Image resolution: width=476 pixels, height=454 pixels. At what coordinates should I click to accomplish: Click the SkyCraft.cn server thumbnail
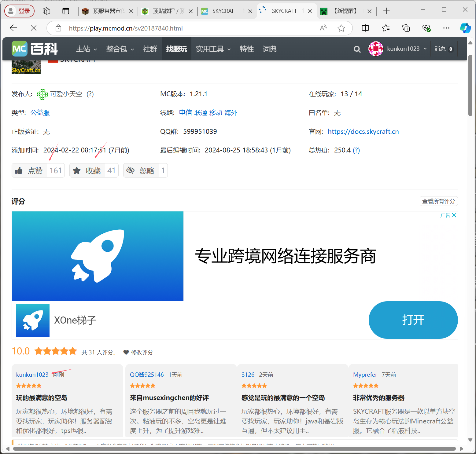(26, 67)
